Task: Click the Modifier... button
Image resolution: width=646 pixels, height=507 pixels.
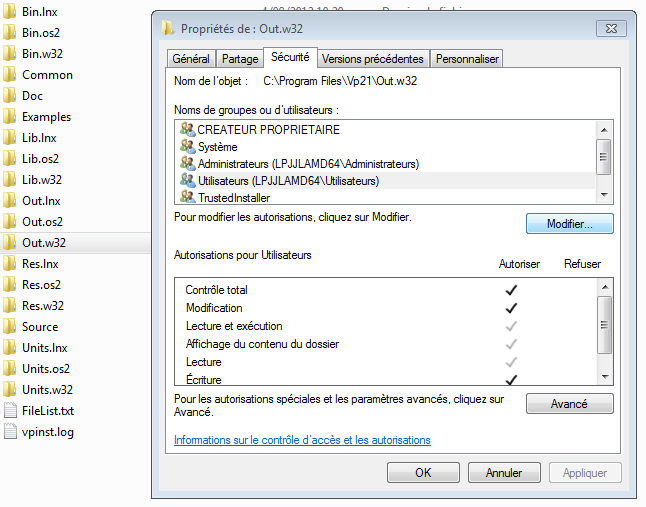Action: [569, 224]
